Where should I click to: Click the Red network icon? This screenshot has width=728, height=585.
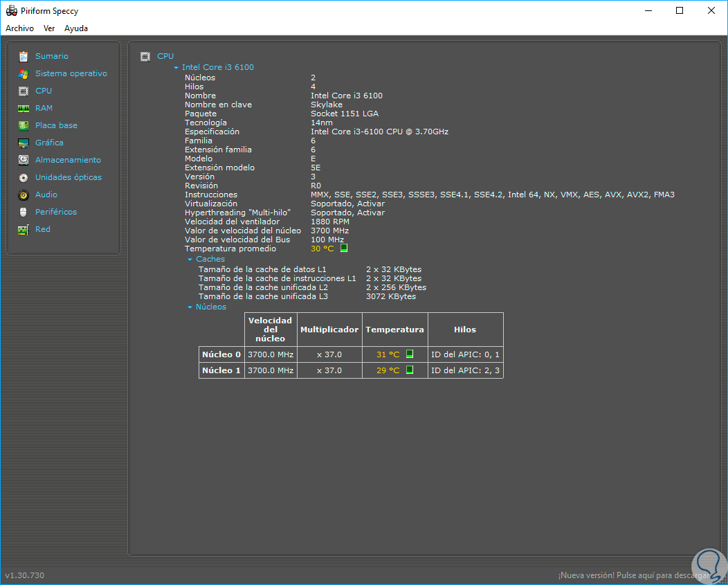click(24, 229)
